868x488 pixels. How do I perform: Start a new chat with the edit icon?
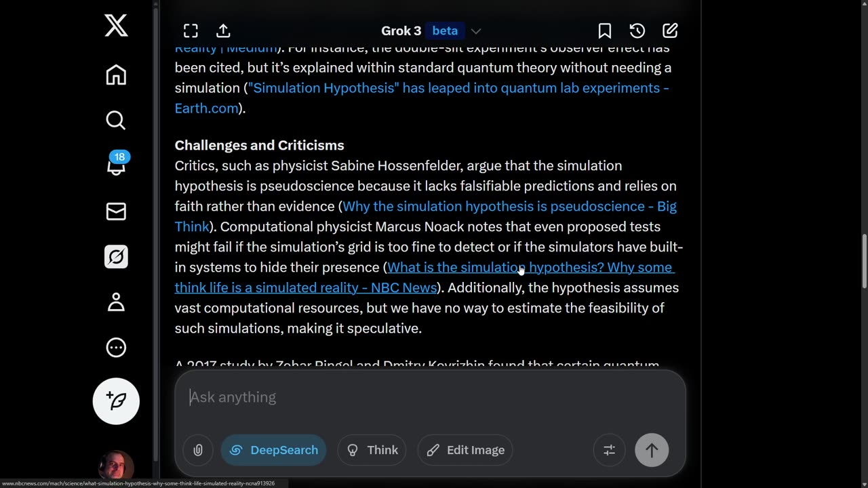click(x=670, y=30)
